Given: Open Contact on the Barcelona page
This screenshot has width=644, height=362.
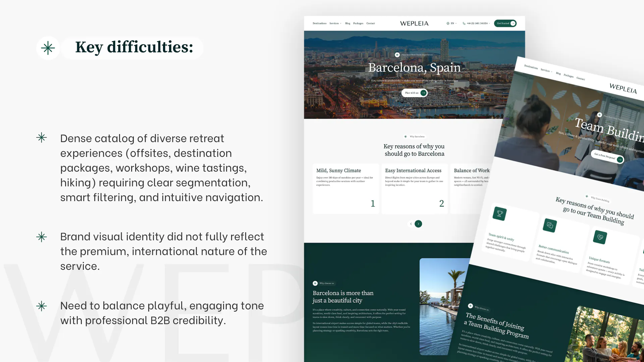Looking at the screenshot, I should 371,23.
